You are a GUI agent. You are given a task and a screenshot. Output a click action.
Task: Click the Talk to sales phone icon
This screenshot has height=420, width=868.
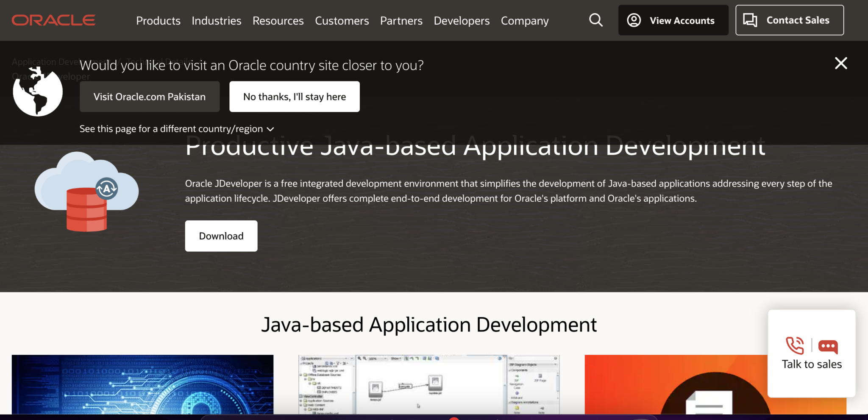pyautogui.click(x=795, y=346)
